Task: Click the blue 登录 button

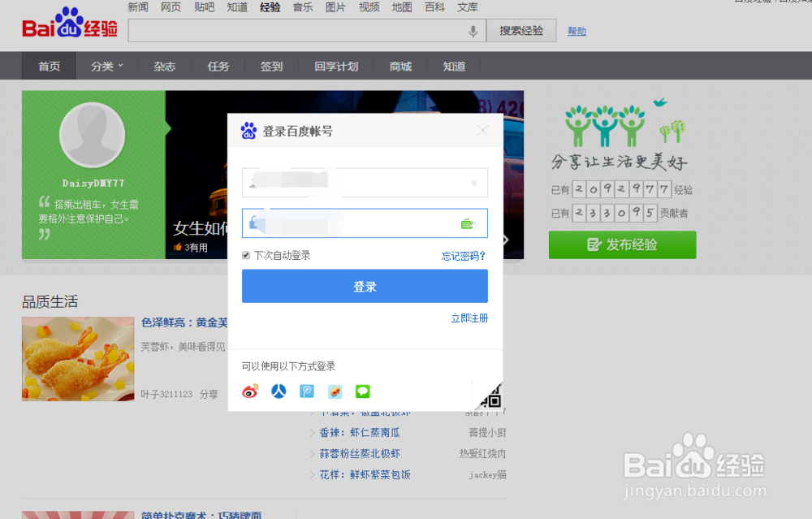Action: point(365,286)
